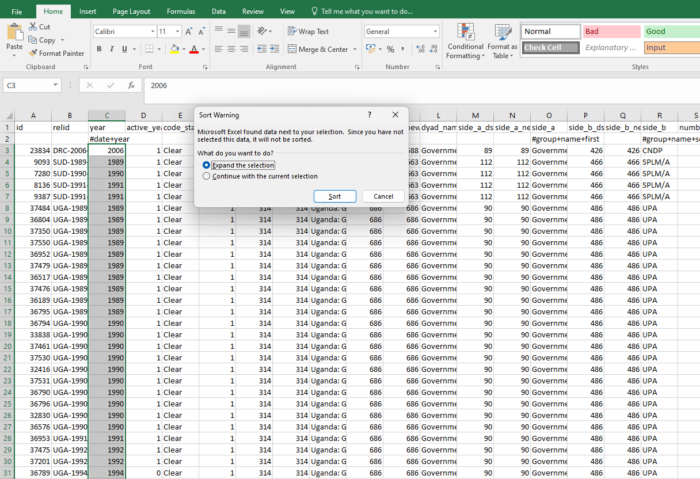The image size is (700, 479).
Task: Open the General number format dropdown
Action: coord(435,31)
